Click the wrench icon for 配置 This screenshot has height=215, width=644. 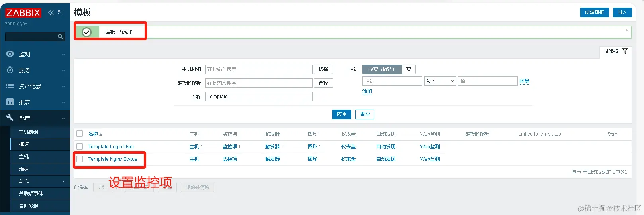point(10,117)
